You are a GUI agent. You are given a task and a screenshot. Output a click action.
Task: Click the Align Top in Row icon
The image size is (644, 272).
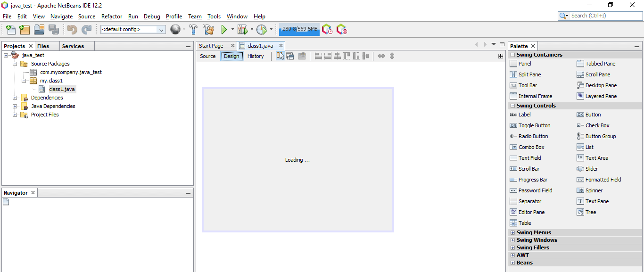[x=347, y=56]
